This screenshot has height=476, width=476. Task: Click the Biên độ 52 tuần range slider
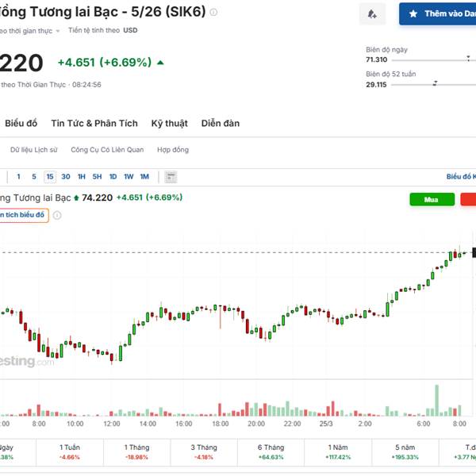coord(435,84)
